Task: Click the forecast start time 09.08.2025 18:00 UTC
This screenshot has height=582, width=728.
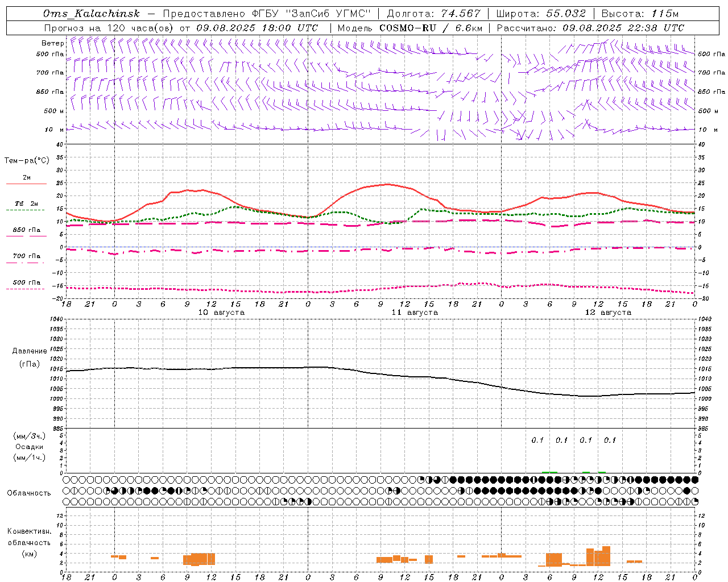Action: pyautogui.click(x=257, y=28)
